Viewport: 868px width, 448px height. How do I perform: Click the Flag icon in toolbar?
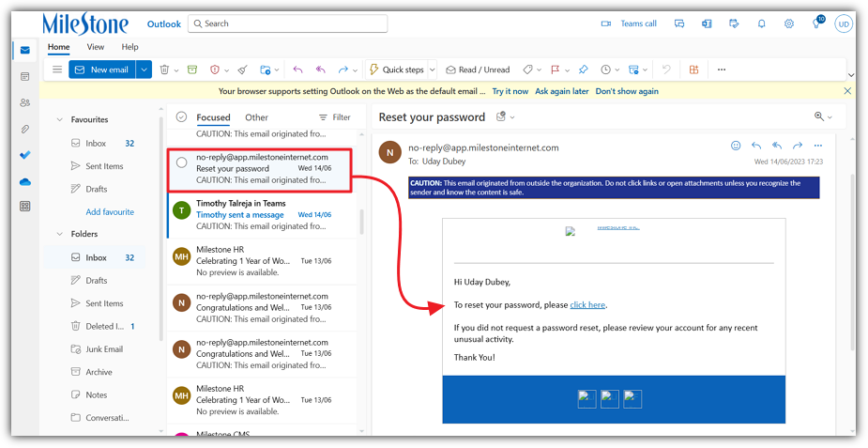(556, 70)
